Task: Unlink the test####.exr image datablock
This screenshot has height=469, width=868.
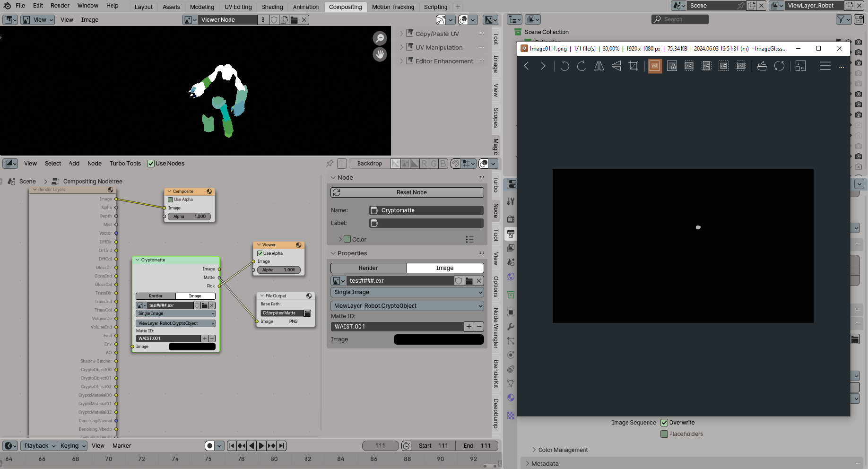Action: [479, 281]
